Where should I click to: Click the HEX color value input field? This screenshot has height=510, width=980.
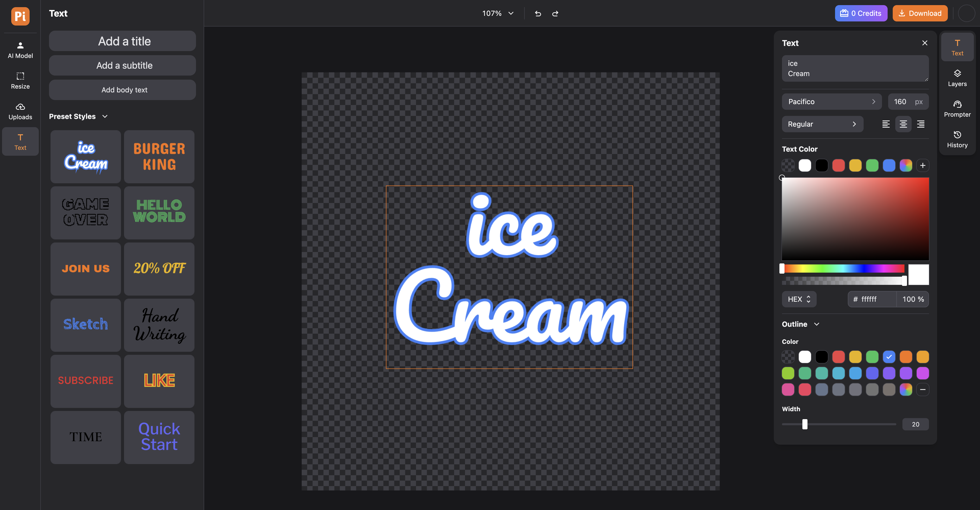(x=875, y=299)
